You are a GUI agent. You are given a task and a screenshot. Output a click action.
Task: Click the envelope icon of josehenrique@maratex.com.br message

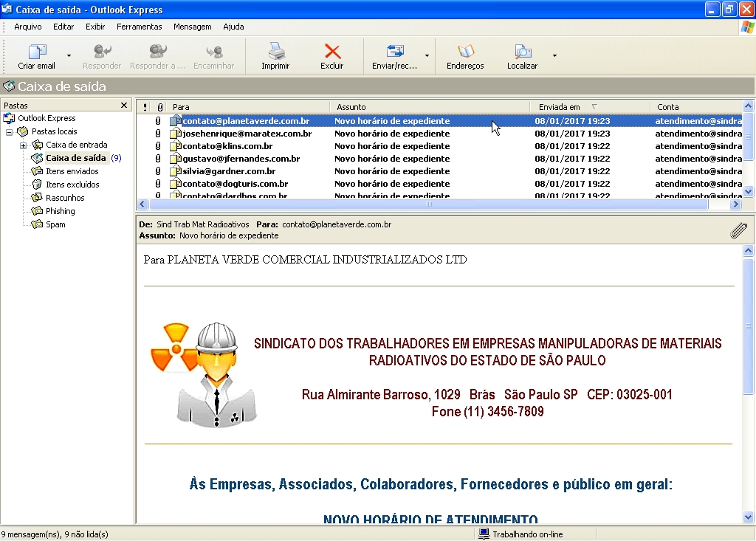176,134
